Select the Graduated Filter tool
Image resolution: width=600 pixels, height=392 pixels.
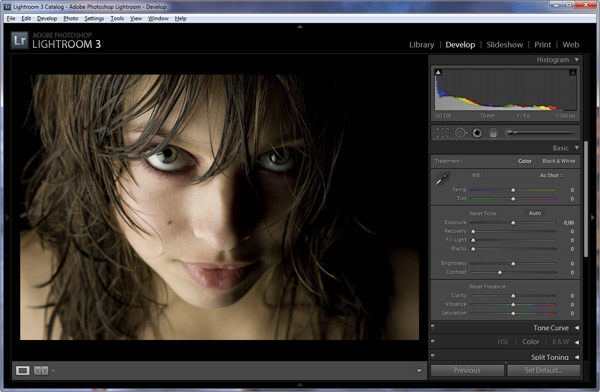(493, 133)
